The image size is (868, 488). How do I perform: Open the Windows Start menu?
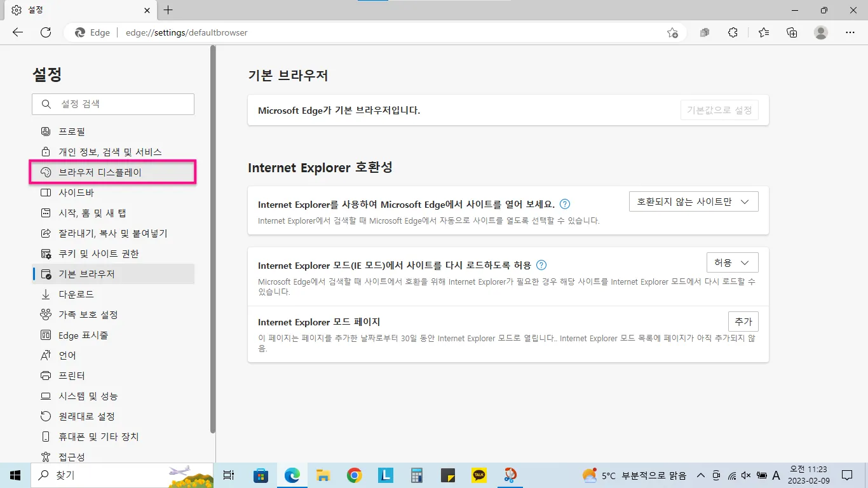tap(15, 475)
